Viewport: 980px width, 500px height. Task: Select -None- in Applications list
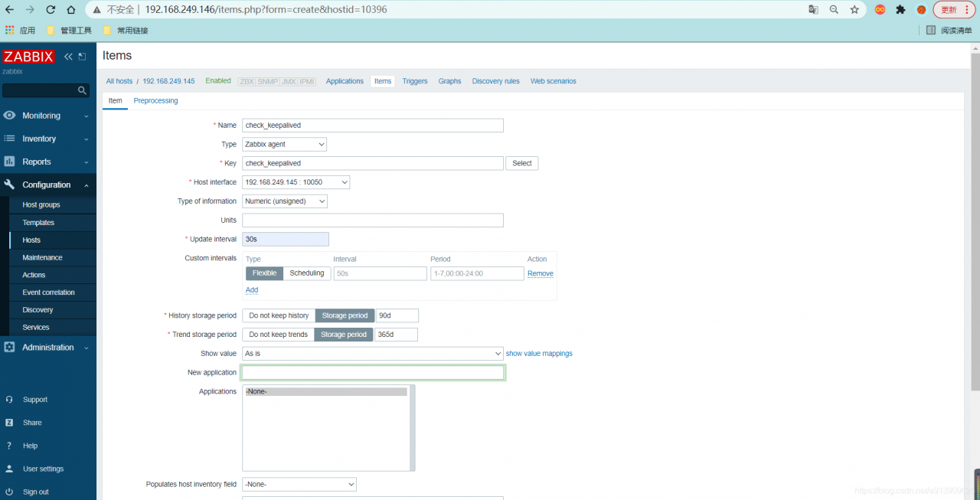pos(326,391)
